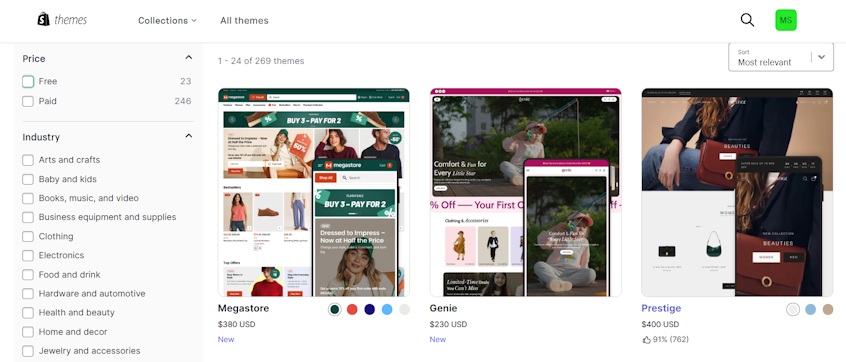Image resolution: width=846 pixels, height=362 pixels.
Task: Tick the Paid price checkbox
Action: tap(28, 101)
